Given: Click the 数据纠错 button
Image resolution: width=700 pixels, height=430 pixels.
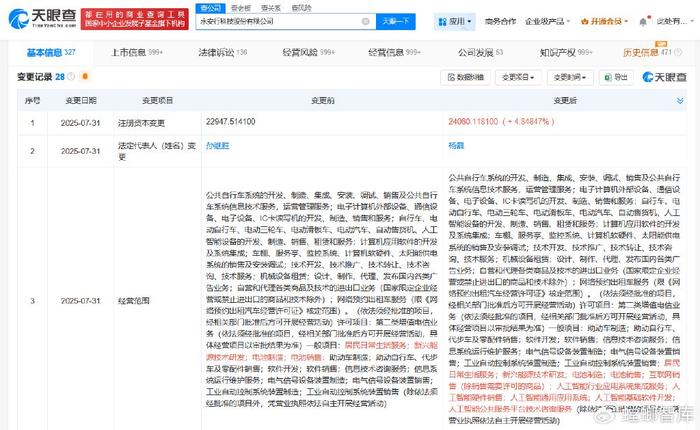Looking at the screenshot, I should point(465,77).
